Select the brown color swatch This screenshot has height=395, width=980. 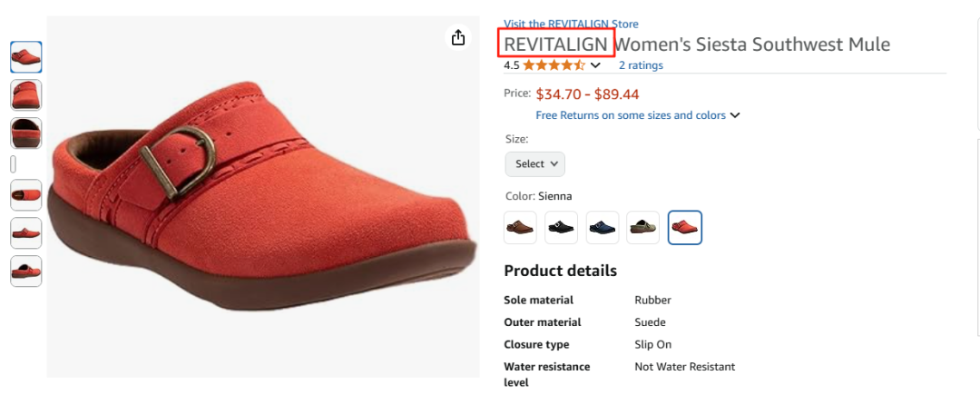coord(520,227)
